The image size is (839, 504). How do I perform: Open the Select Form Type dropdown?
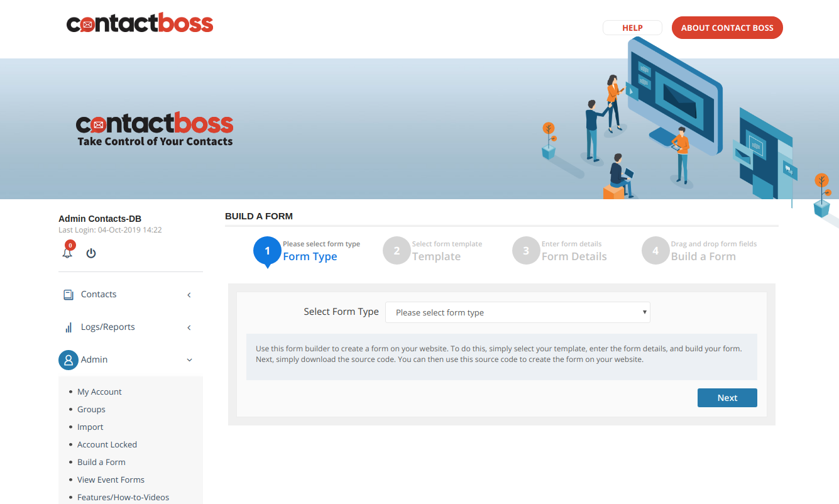pos(518,312)
